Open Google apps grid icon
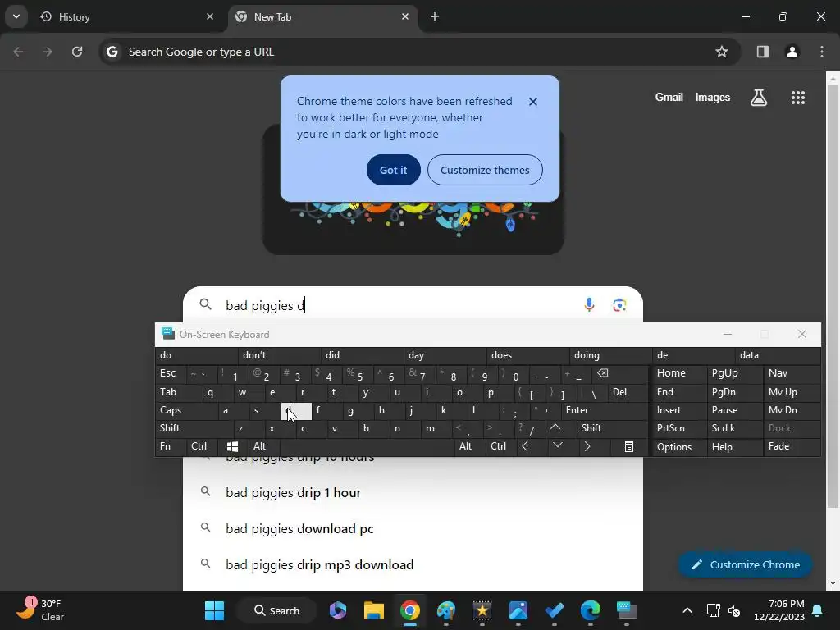Viewport: 840px width, 630px height. pyautogui.click(x=797, y=98)
